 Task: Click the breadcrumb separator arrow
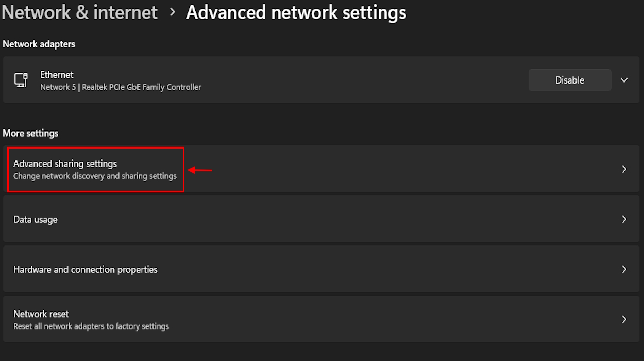pyautogui.click(x=172, y=12)
